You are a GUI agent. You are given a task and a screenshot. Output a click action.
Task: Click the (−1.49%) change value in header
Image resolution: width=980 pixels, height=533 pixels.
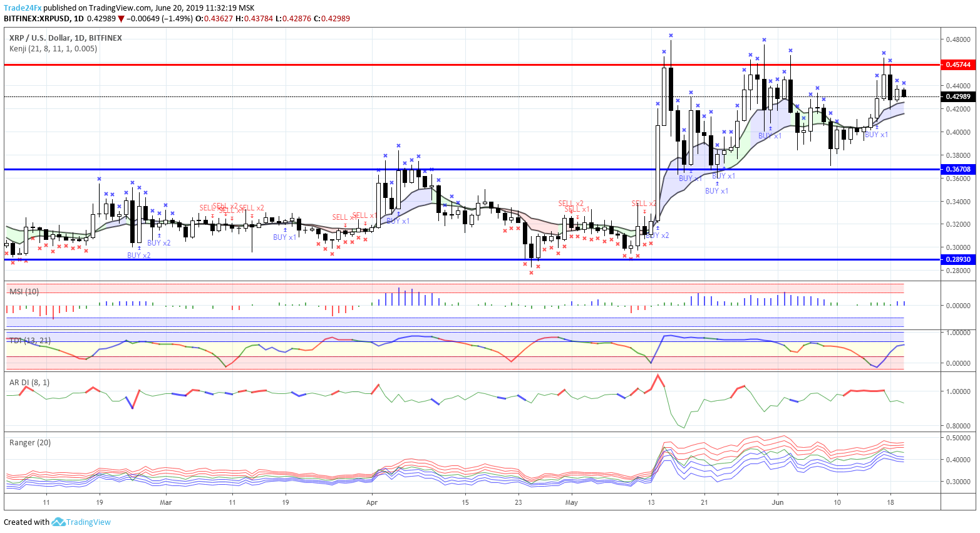point(178,19)
